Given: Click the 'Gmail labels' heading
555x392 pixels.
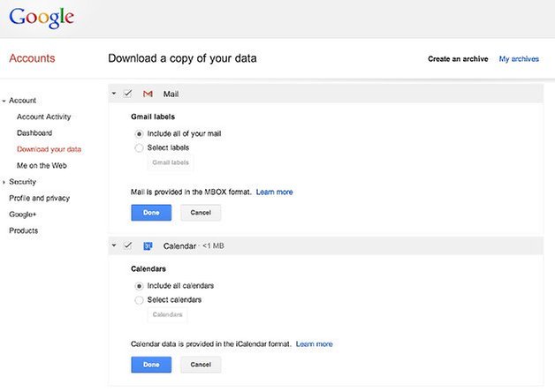Looking at the screenshot, I should click(153, 117).
